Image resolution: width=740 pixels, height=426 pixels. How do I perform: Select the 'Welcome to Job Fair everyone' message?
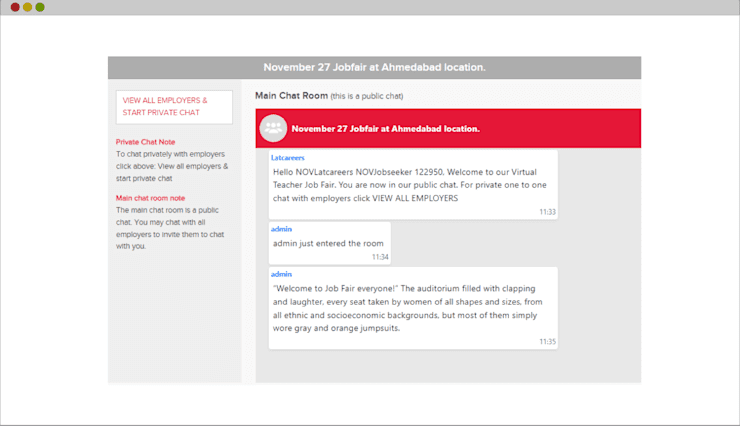tap(413, 308)
